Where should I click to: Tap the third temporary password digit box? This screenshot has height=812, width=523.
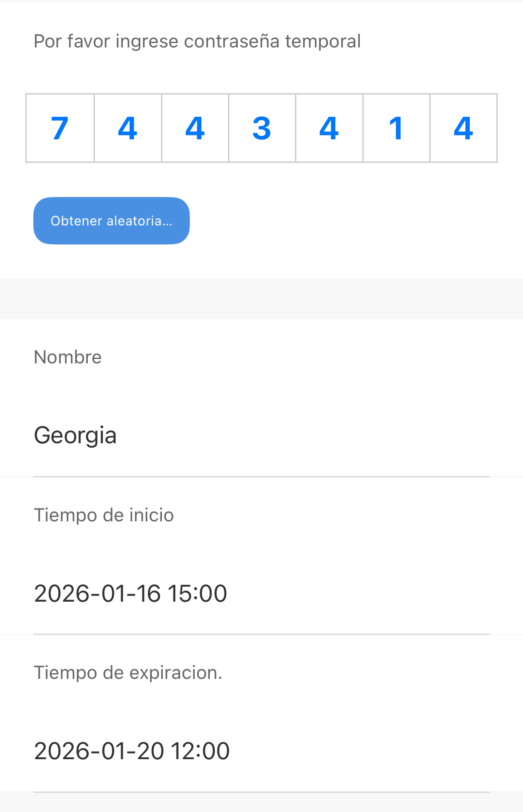195,128
